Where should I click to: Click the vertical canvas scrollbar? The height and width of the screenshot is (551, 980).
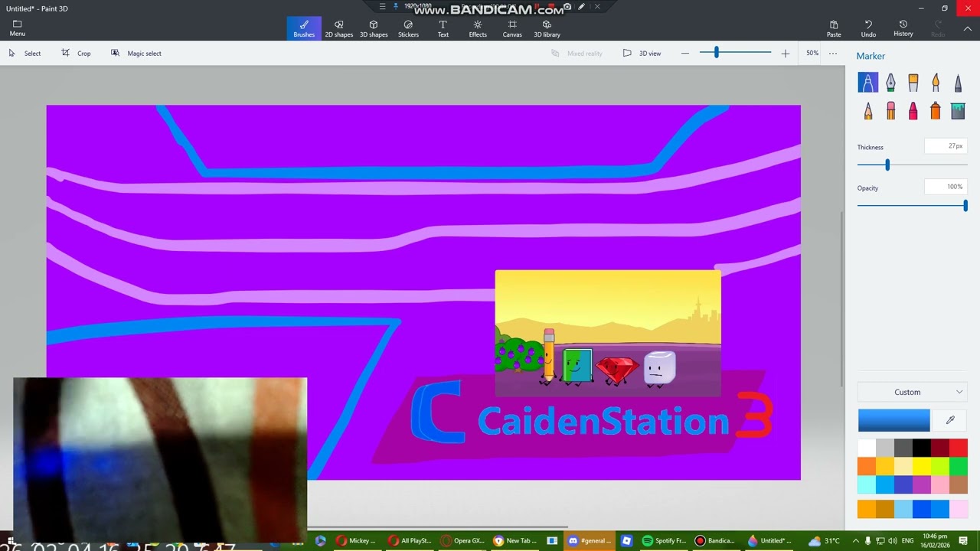click(842, 298)
